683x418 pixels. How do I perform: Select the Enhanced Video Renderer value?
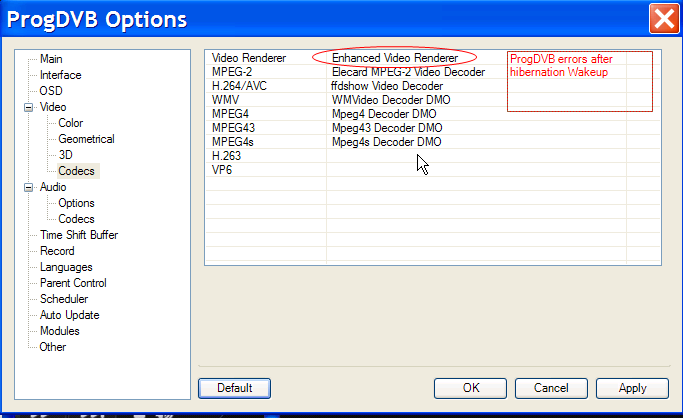pos(394,58)
